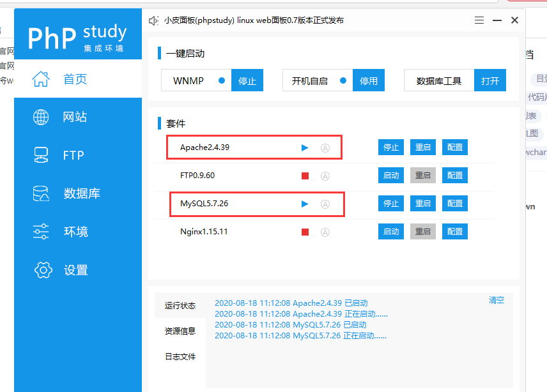
Task: Restart Apache2.4.39 service
Action: (x=423, y=147)
